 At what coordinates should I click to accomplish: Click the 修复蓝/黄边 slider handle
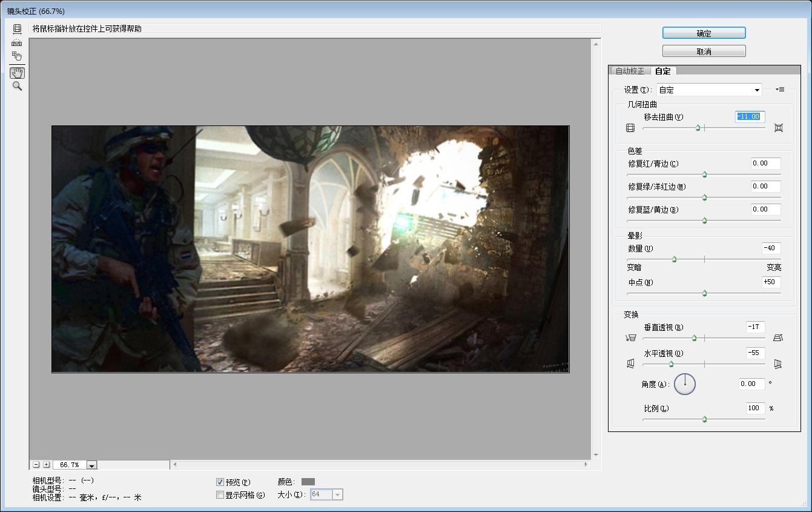pos(704,221)
